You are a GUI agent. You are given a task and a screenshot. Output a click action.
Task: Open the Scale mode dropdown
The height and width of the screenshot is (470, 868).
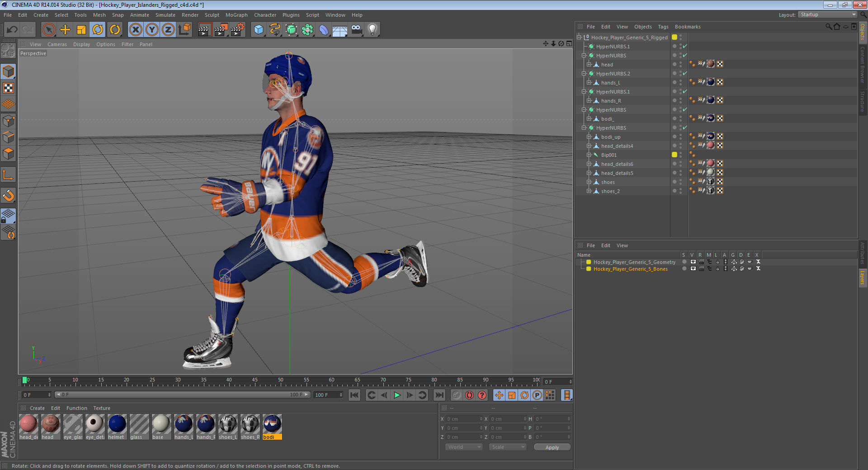[x=508, y=447]
